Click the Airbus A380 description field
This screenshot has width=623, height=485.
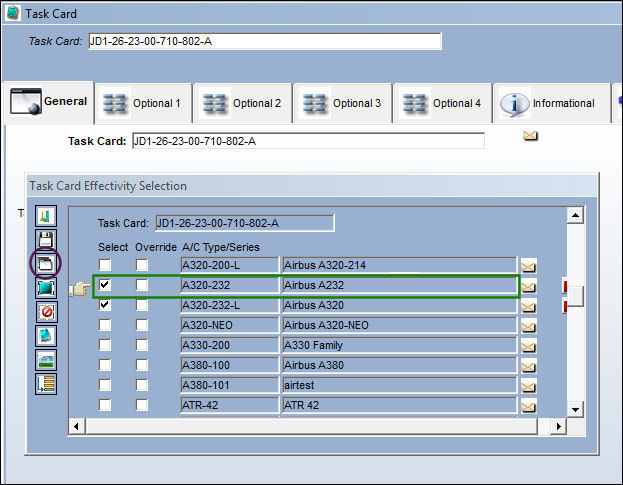[x=399, y=365]
